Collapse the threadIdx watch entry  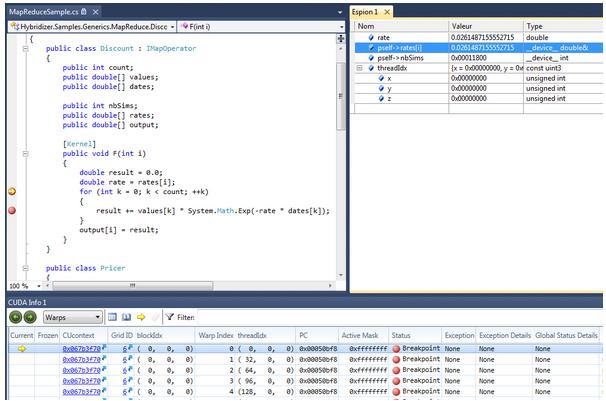pyautogui.click(x=360, y=68)
